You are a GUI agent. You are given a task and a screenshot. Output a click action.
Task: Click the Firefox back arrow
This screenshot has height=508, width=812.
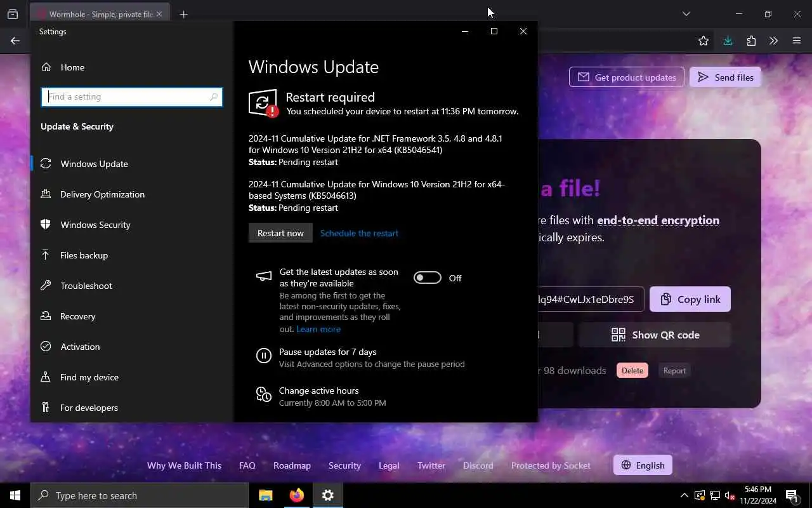15,41
